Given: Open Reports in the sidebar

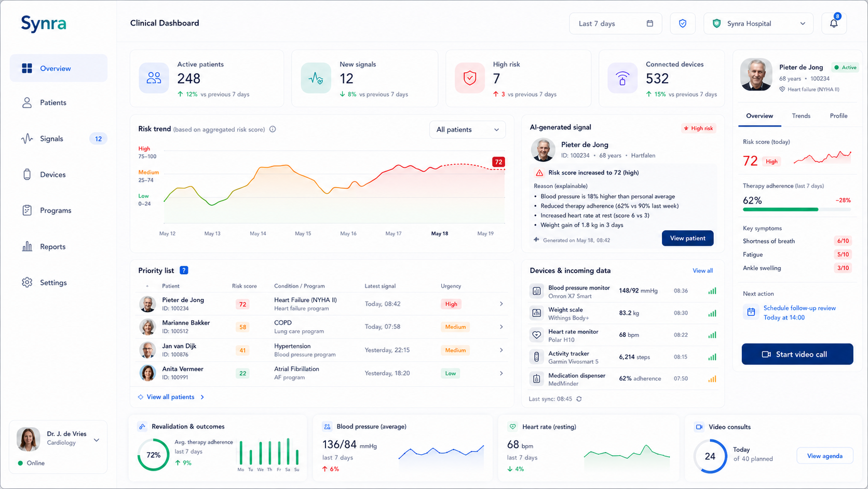Looking at the screenshot, I should tap(59, 246).
